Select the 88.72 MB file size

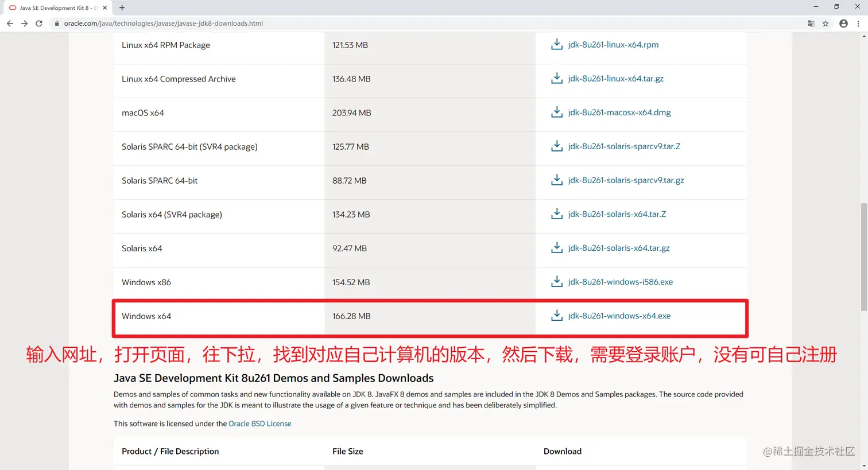pos(349,181)
